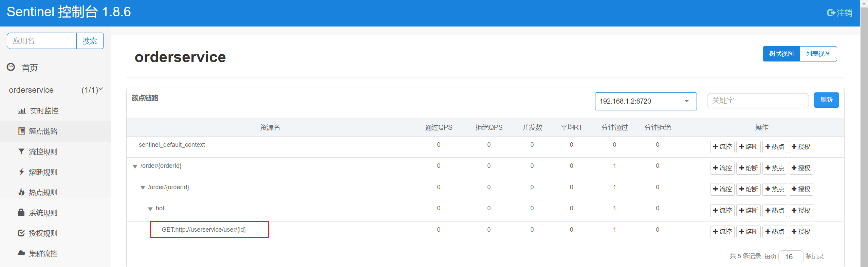The image size is (868, 267).
Task: Click the 簇点链路 panel heading
Action: [145, 98]
